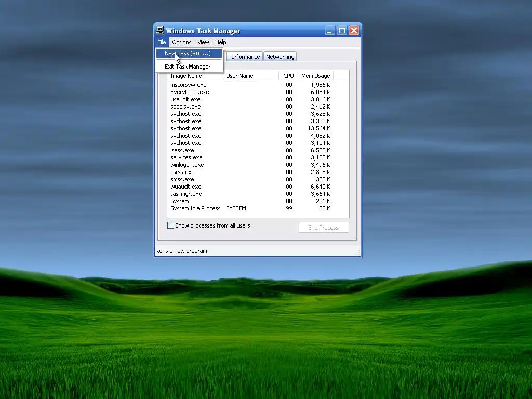Viewport: 532px width, 399px height.
Task: Sort by the Image Name column header
Action: pos(195,76)
